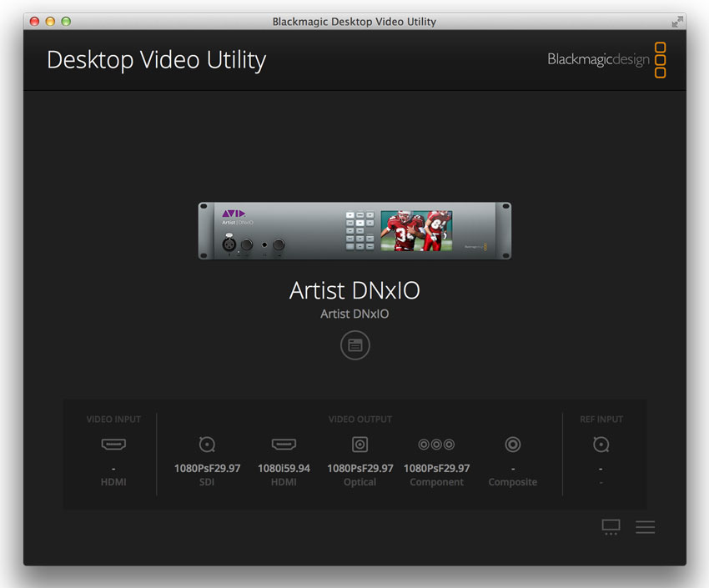
Task: Switch to device list view icon
Action: click(646, 527)
